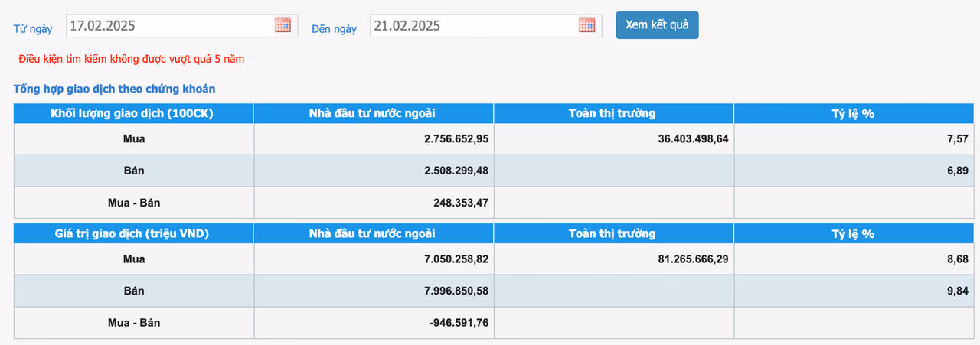
Task: Click the Khối lượng giao dịch (100CK) header
Action: pyautogui.click(x=133, y=113)
